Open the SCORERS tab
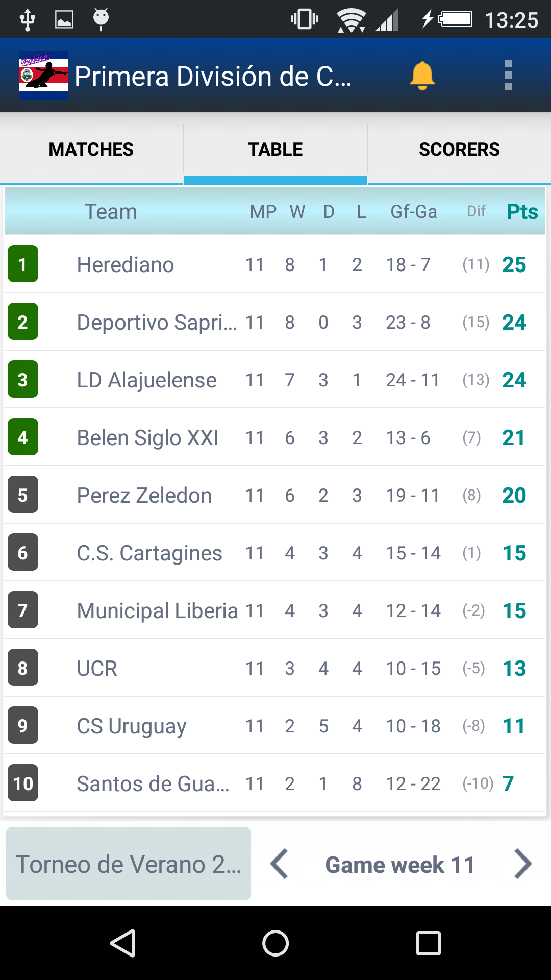551x980 pixels. point(459,149)
